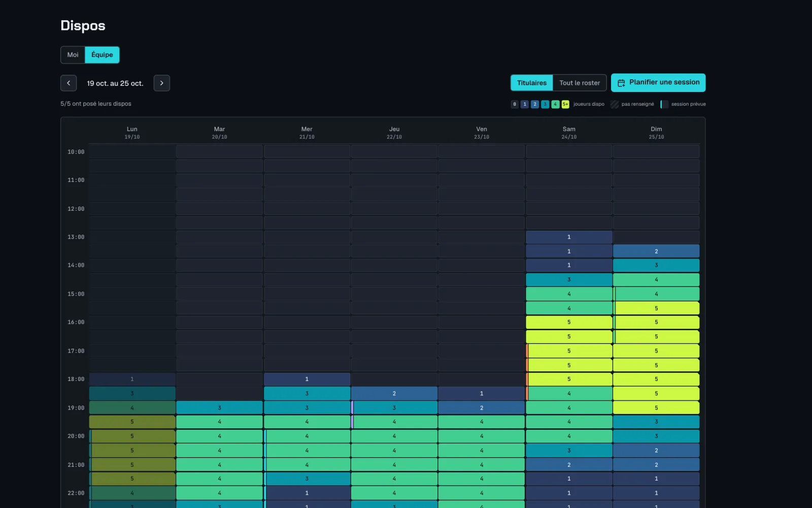Click the pas renseigné legend swatch
812x508 pixels.
(x=615, y=104)
